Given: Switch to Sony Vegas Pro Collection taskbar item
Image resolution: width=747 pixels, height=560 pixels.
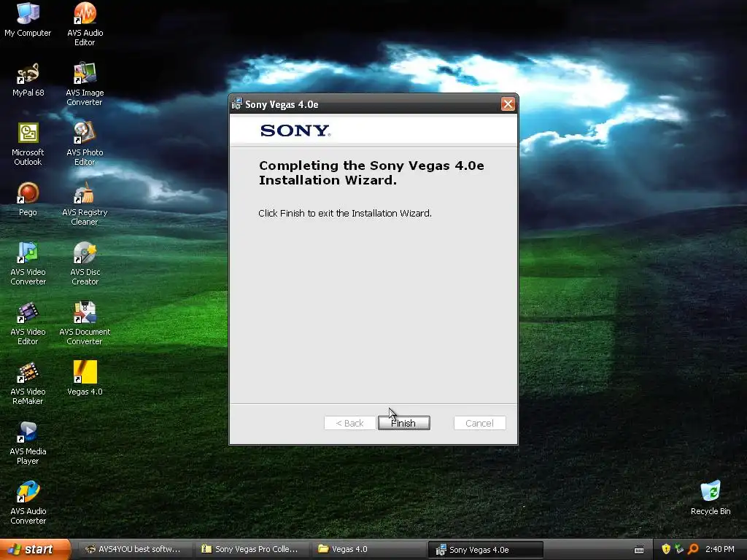Looking at the screenshot, I should (x=251, y=549).
